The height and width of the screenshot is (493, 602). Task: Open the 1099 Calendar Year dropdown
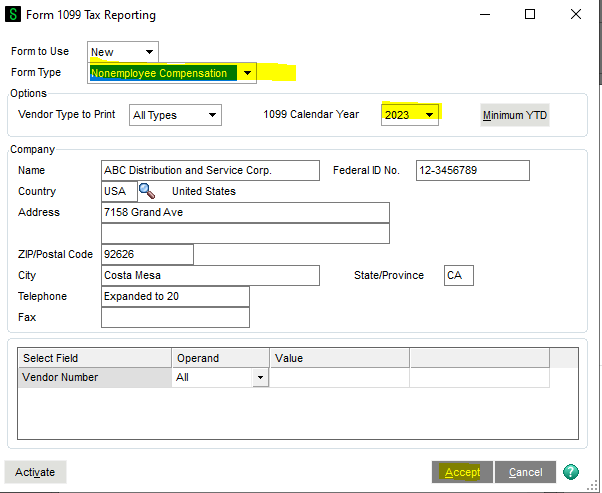click(x=430, y=115)
